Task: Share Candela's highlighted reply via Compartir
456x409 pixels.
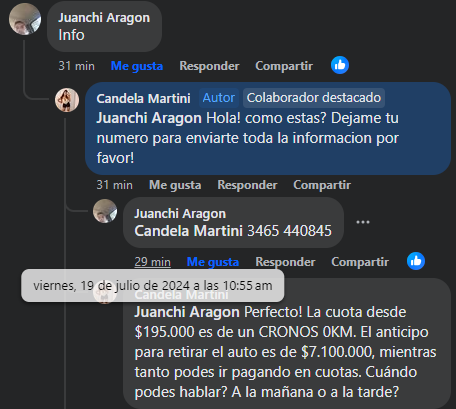Action: (322, 185)
